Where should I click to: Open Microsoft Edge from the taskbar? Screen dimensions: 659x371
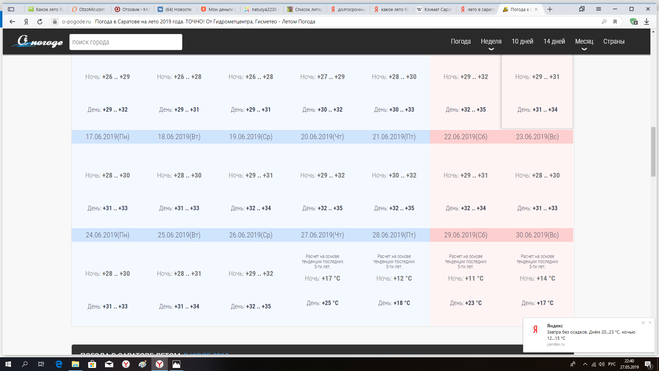click(x=58, y=364)
